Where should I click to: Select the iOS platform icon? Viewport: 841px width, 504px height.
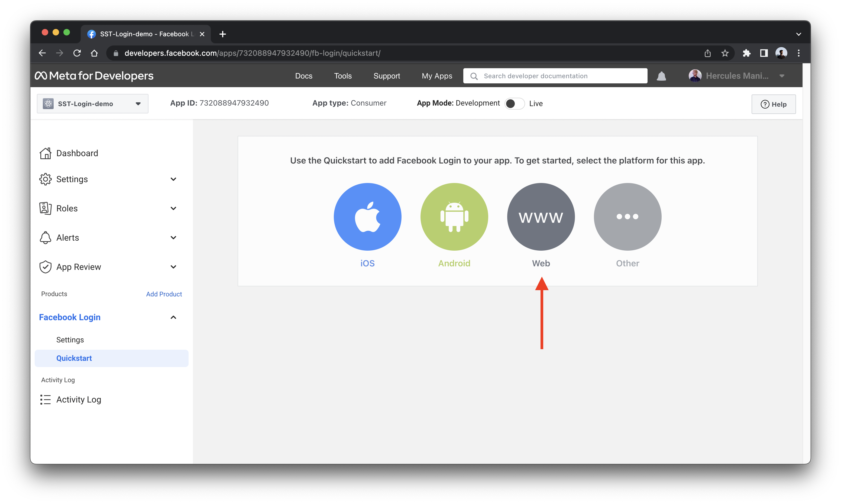(367, 217)
